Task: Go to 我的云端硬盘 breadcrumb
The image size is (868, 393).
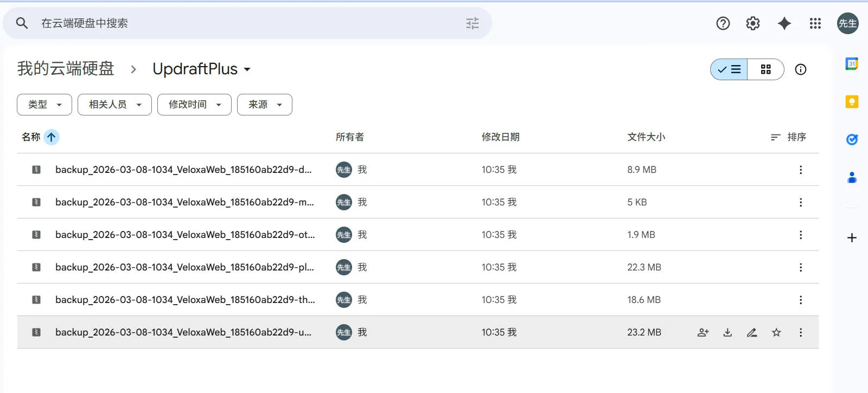Action: point(66,69)
